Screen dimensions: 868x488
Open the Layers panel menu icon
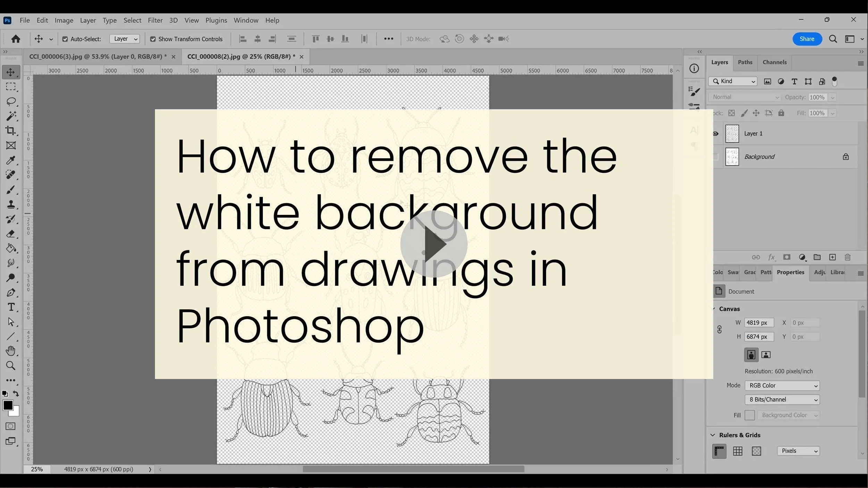pyautogui.click(x=860, y=63)
